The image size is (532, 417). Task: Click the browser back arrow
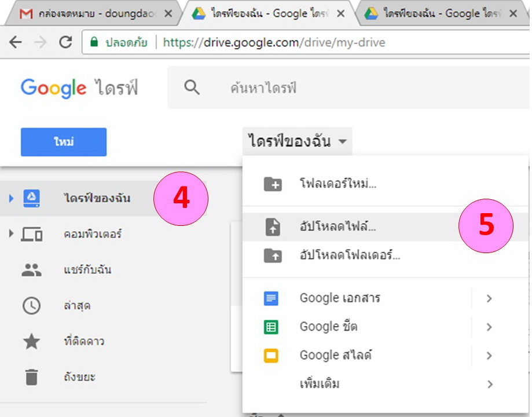[x=15, y=42]
